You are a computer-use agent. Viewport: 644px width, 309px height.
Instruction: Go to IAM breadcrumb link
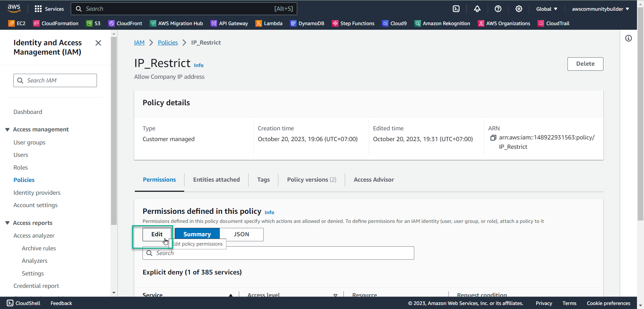(139, 43)
